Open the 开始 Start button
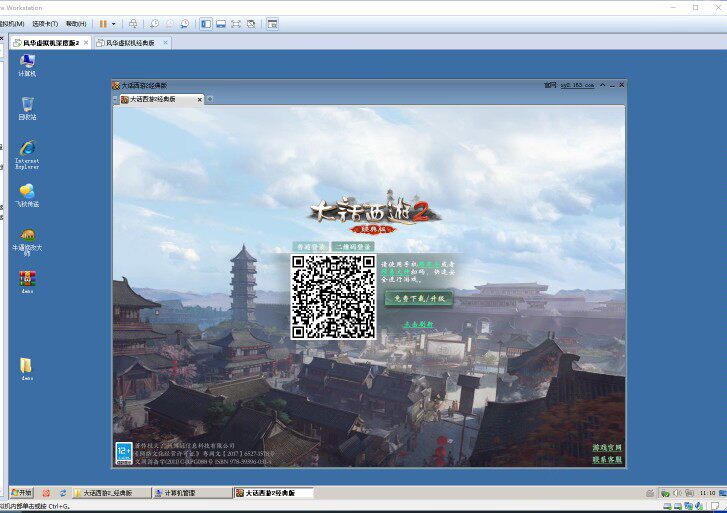727x513 pixels. (x=22, y=493)
